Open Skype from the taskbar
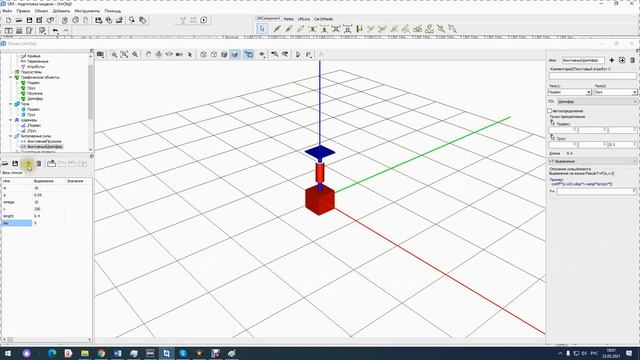640x360 pixels. tap(183, 353)
